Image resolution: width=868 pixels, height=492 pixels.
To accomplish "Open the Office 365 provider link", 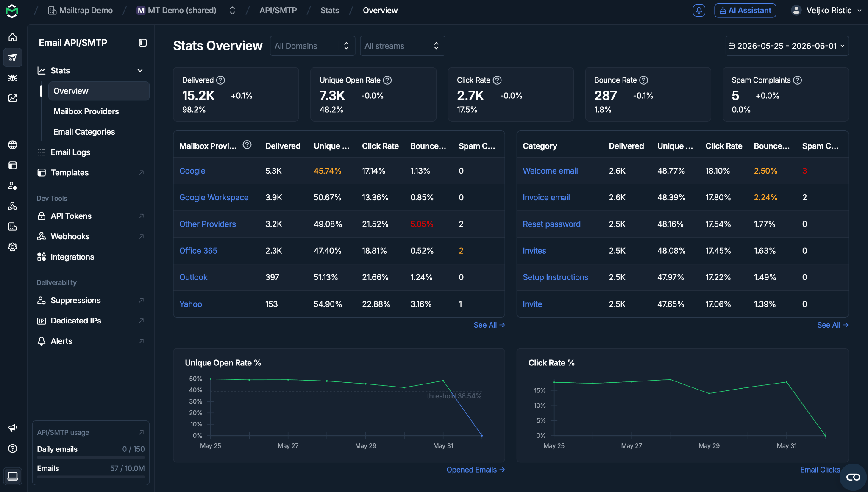I will (198, 251).
